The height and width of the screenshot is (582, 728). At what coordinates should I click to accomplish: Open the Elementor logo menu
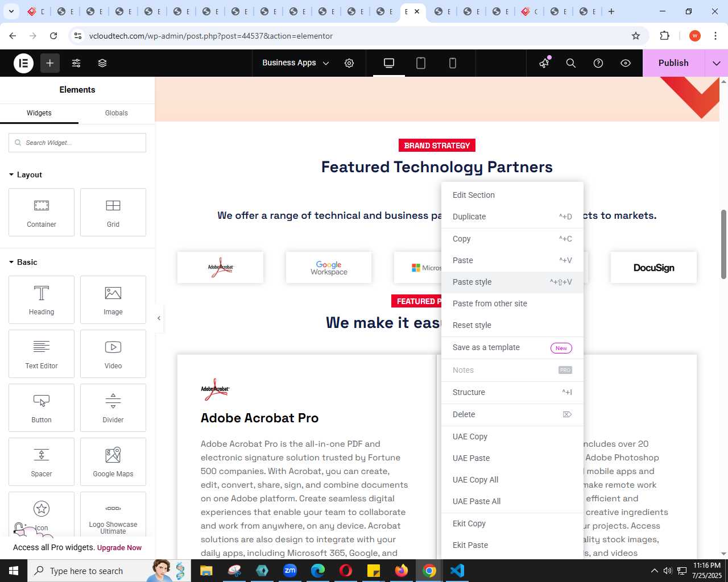pyautogui.click(x=24, y=63)
